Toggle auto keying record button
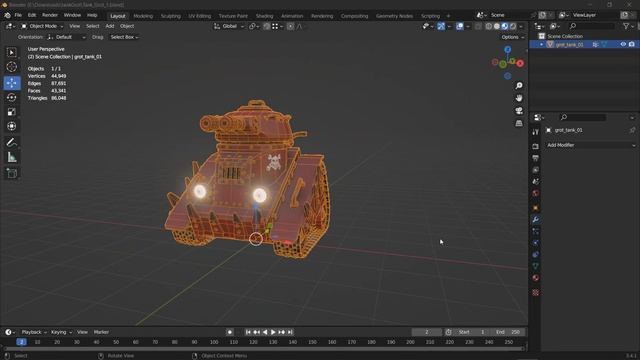640x360 pixels. (x=230, y=332)
